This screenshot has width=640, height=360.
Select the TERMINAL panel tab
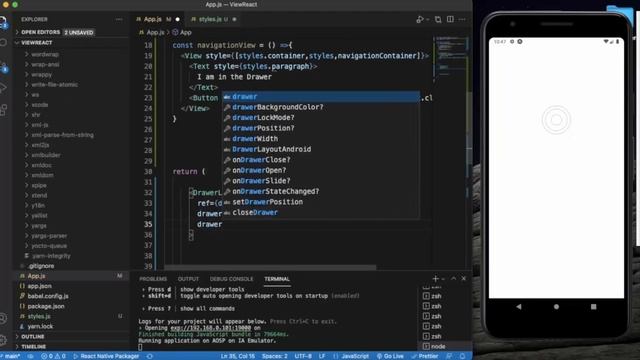tap(277, 279)
